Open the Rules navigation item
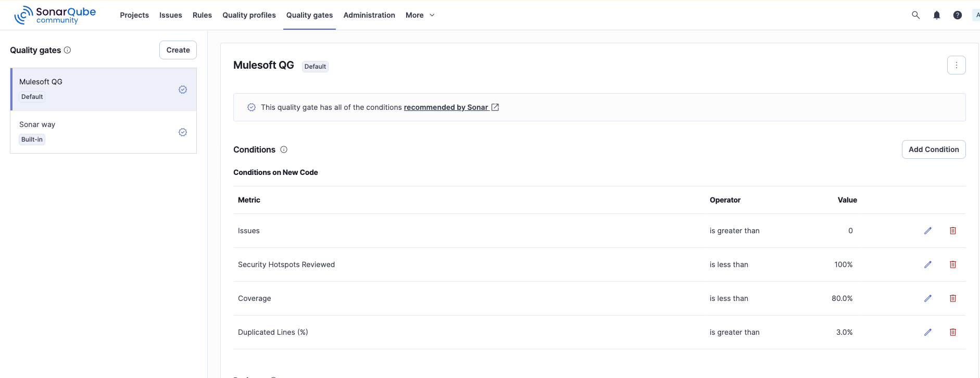 [202, 15]
